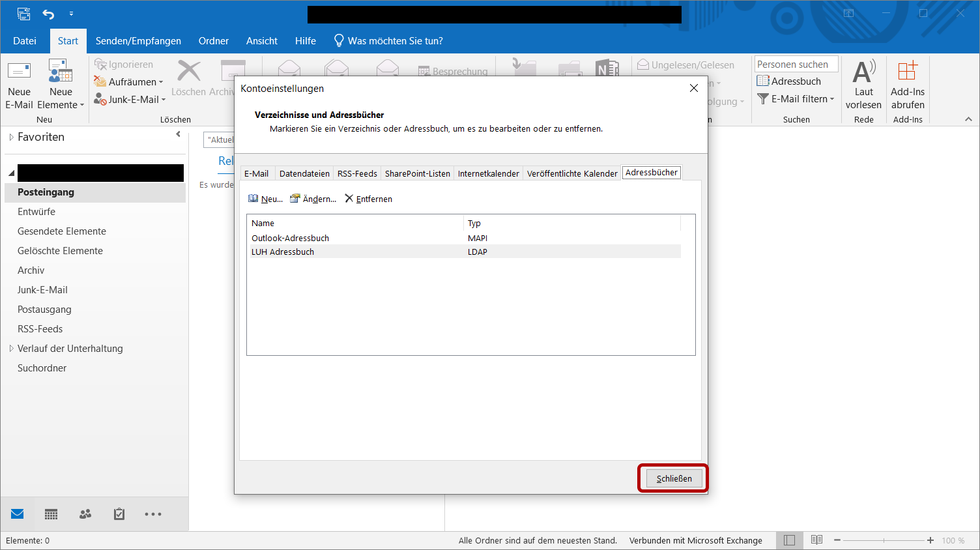Open the Internetkalender tab

[x=489, y=173]
